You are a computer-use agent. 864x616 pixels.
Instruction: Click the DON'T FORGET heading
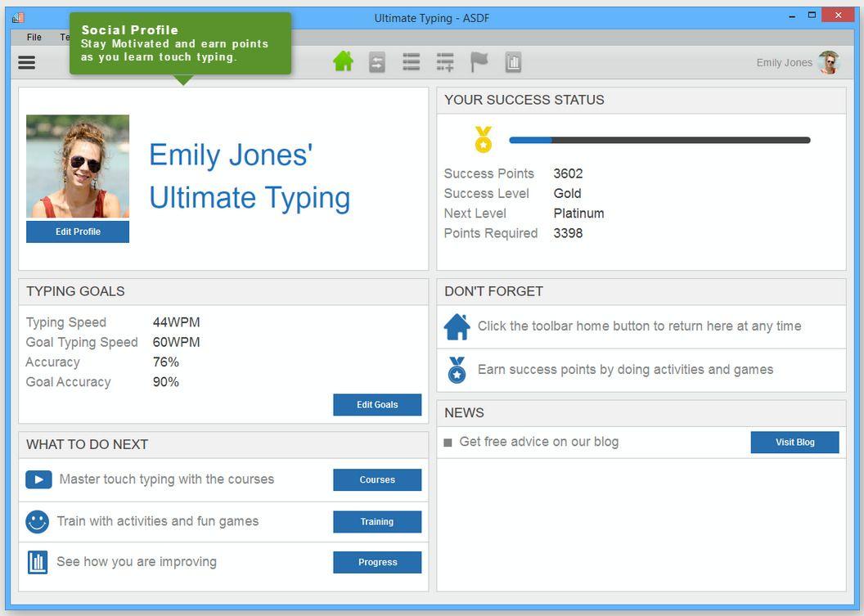point(493,291)
